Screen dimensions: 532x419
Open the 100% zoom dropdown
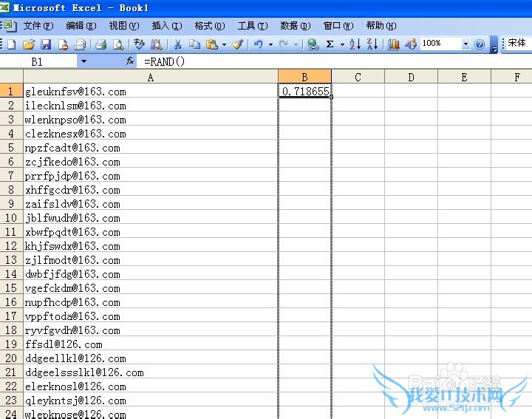[465, 44]
